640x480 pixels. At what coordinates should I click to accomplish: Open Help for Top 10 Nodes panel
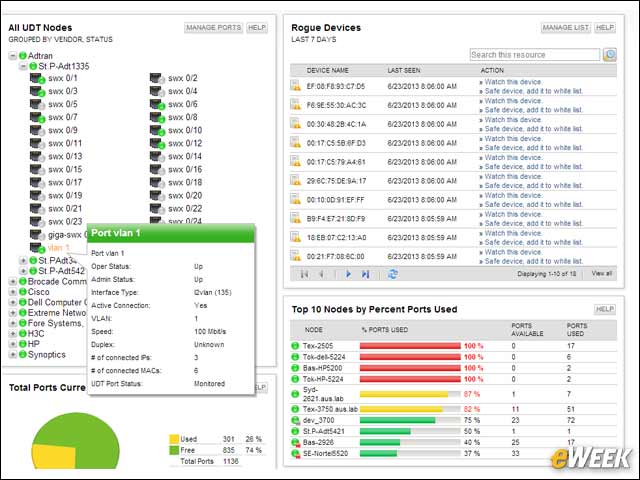pyautogui.click(x=605, y=309)
